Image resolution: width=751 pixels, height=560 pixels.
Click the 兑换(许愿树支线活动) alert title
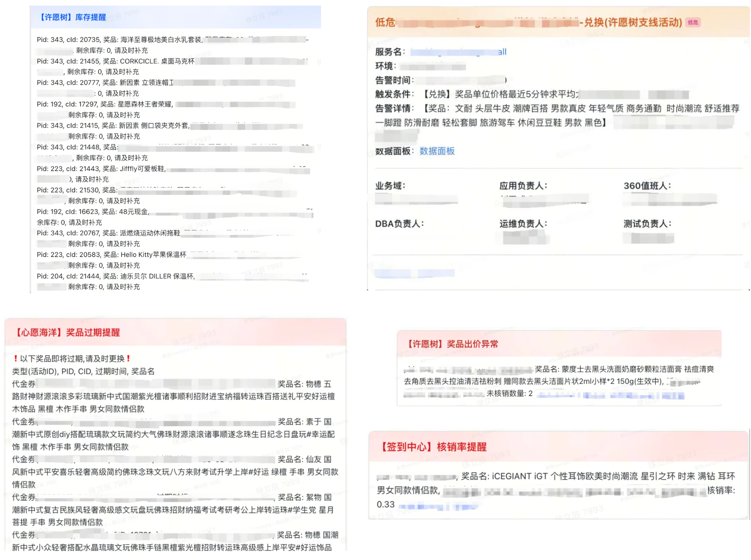click(632, 23)
